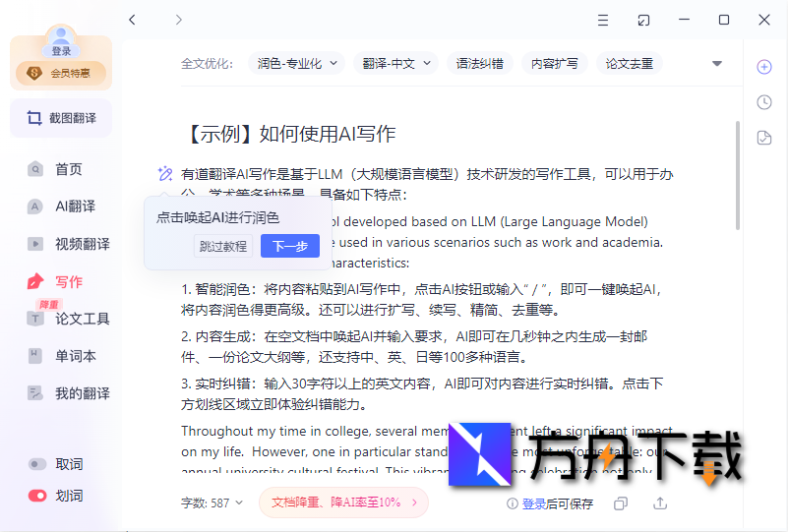Click the screenshot crop icon beside 截图翻译
The width and height of the screenshot is (788, 532).
pyautogui.click(x=34, y=118)
